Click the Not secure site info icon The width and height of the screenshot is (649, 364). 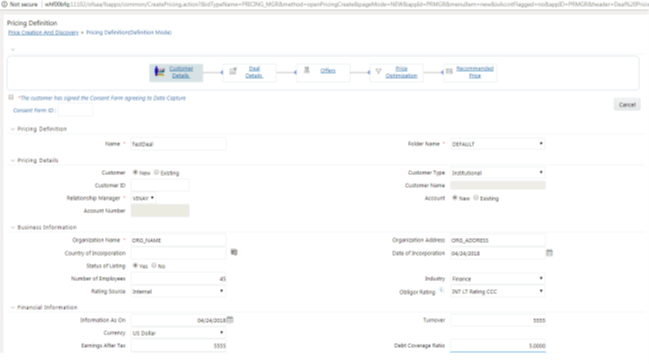[x=5, y=4]
